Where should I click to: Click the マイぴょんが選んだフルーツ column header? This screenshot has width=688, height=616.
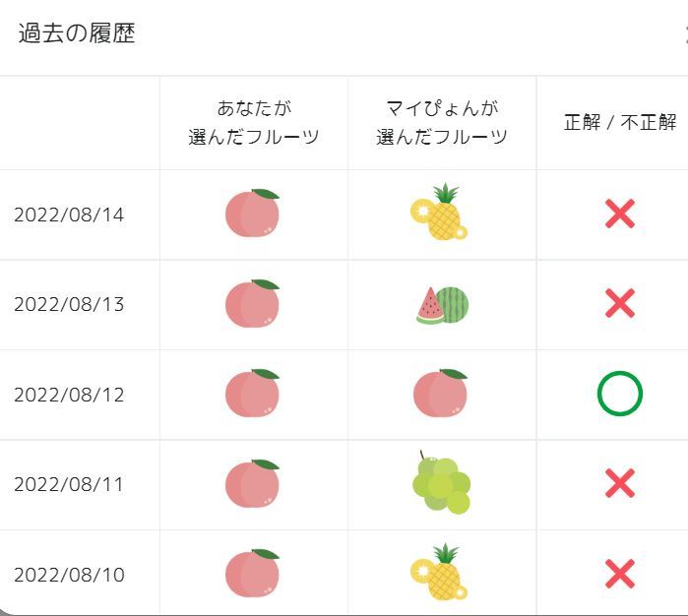click(x=442, y=123)
